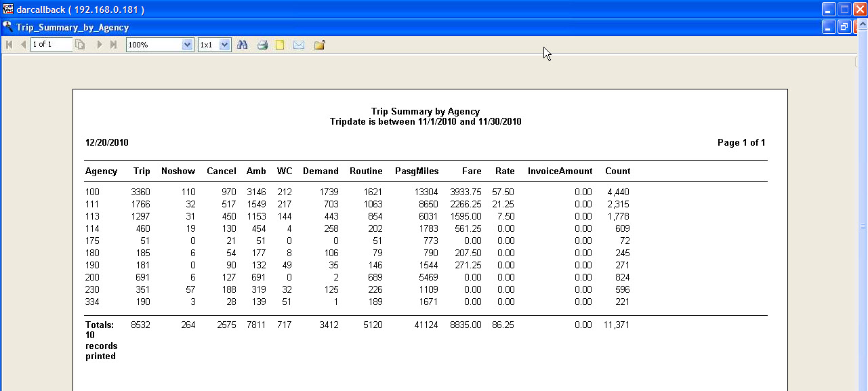Click the 'InvoiceAmount' column header
The height and width of the screenshot is (391, 868).
[x=560, y=171]
